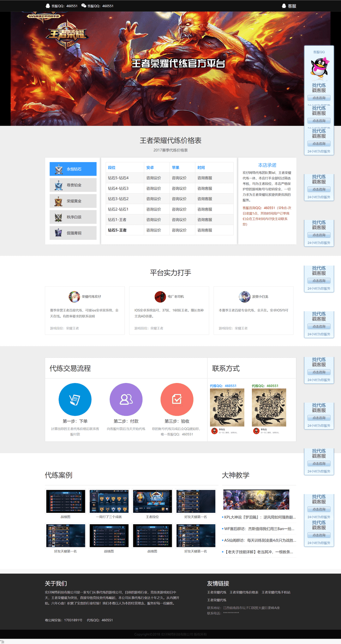The height and width of the screenshot is (644, 341).
Task: Open the 浪里小白龙 player name
Action: [x=260, y=297]
